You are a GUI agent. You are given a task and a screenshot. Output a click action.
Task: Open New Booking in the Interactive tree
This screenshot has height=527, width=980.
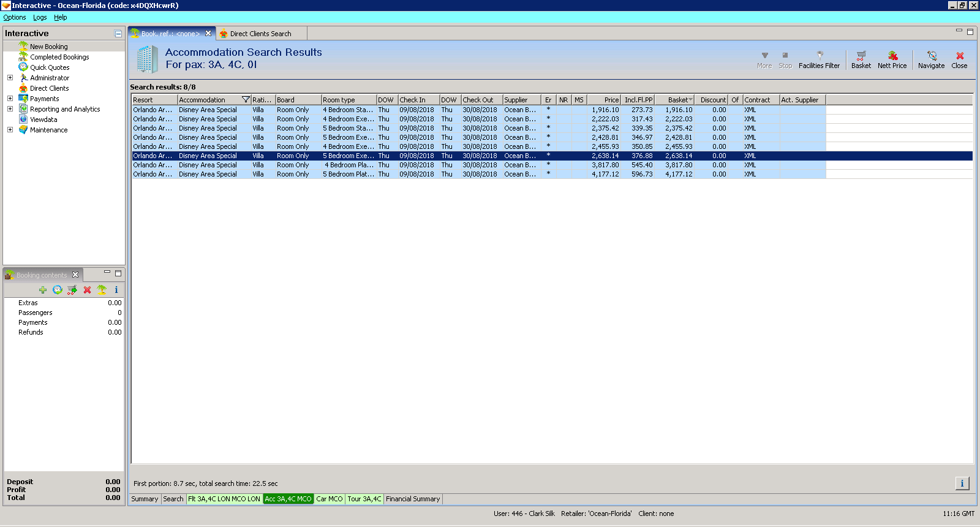pyautogui.click(x=49, y=47)
